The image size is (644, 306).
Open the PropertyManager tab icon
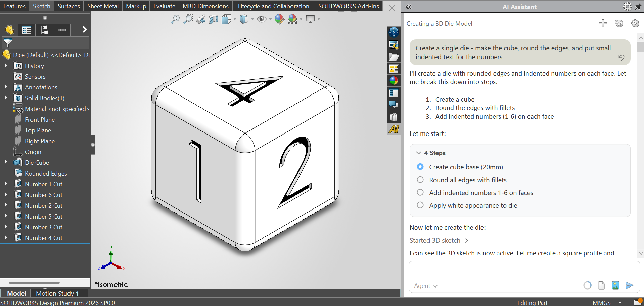coord(27,30)
